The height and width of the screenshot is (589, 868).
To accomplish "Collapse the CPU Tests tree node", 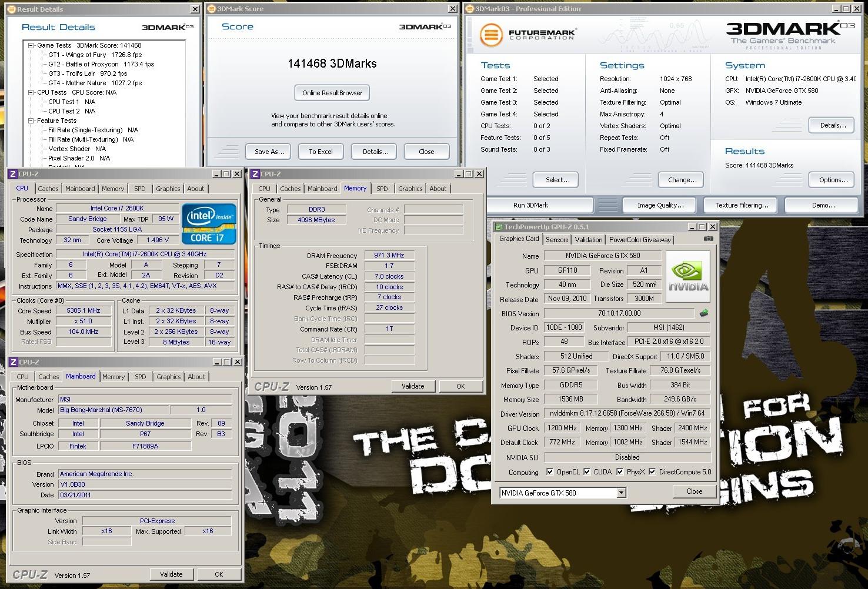I will tap(31, 92).
